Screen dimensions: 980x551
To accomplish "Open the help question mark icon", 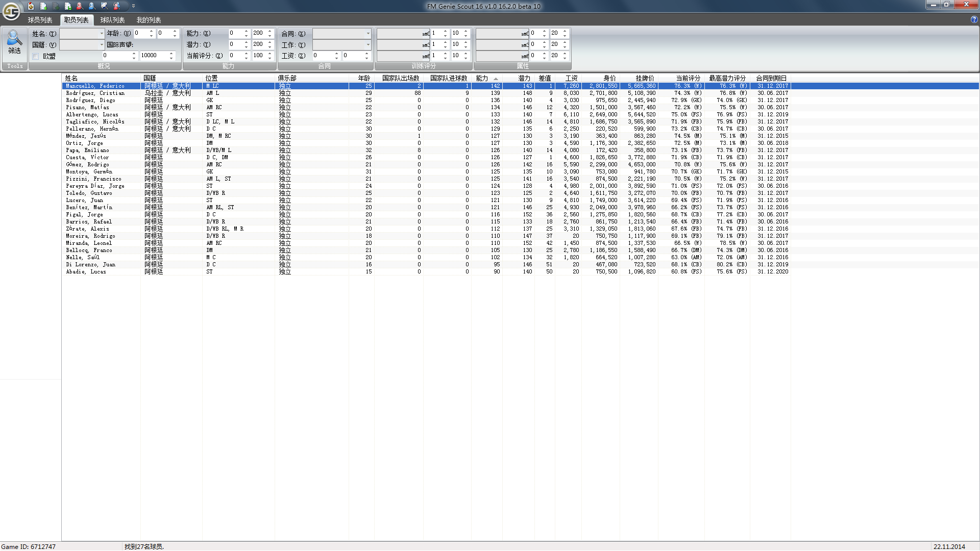I will pos(974,19).
